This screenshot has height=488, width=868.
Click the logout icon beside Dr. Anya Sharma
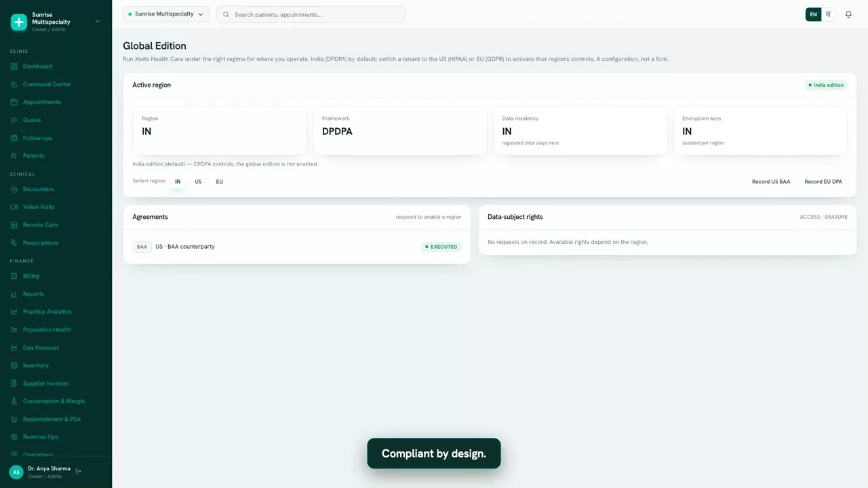coord(79,472)
